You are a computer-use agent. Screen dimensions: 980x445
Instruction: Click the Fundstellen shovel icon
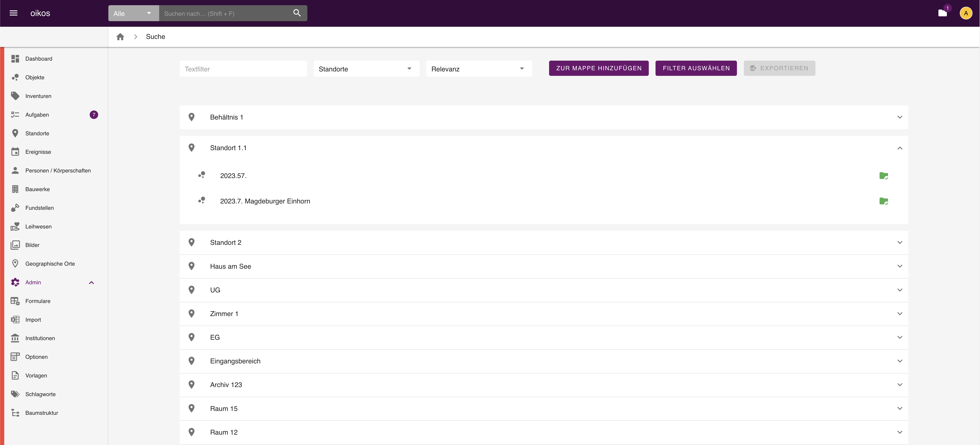tap(15, 208)
